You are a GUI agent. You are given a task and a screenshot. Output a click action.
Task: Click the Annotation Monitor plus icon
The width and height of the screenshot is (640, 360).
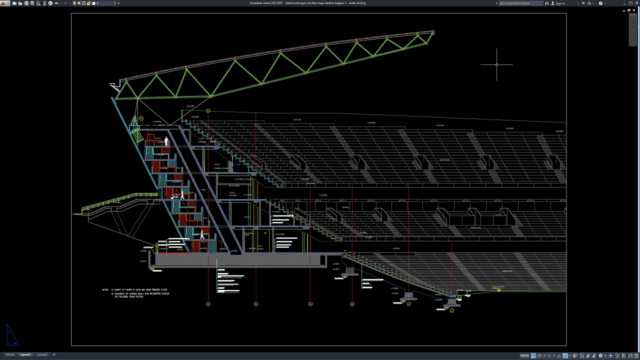611,356
